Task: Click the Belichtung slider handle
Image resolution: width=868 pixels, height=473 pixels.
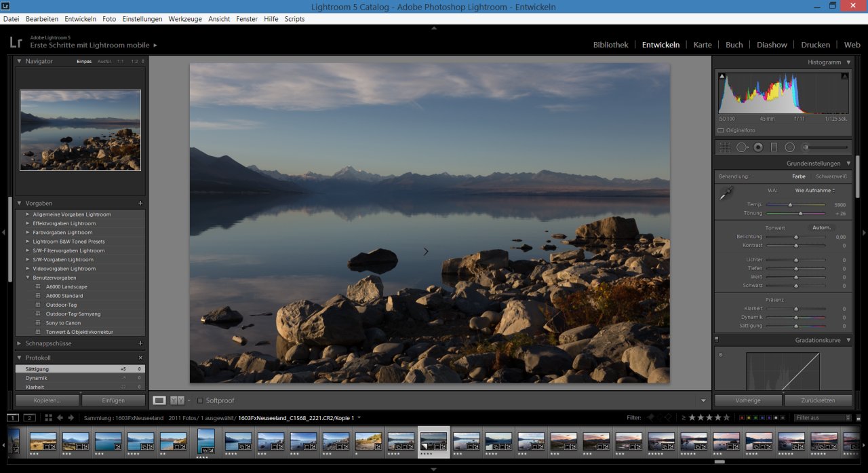Action: (x=795, y=237)
